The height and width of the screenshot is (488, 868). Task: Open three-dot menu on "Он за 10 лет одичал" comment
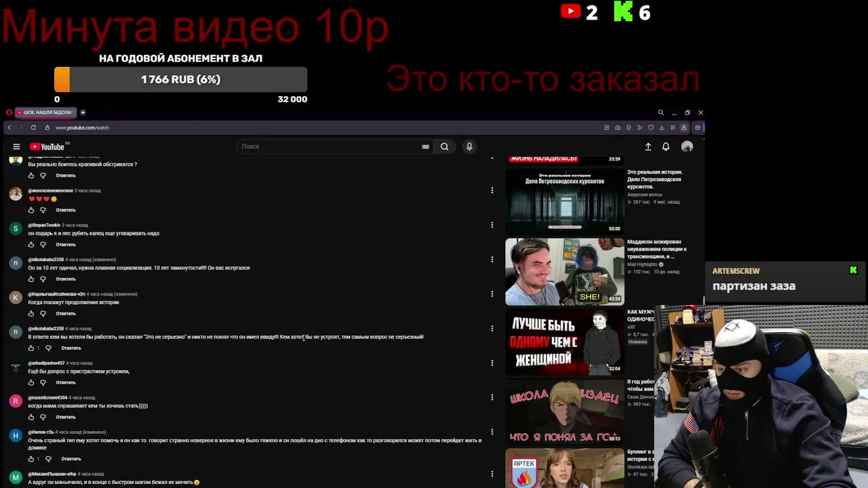(492, 260)
